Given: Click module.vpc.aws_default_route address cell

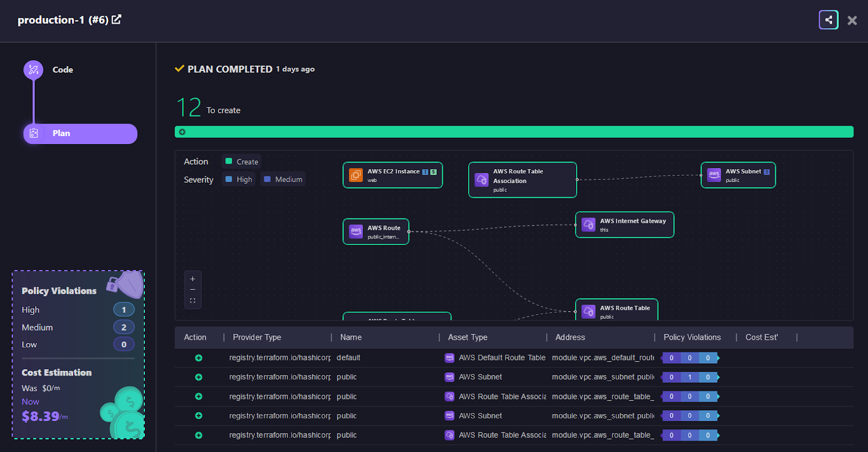Looking at the screenshot, I should tap(603, 358).
